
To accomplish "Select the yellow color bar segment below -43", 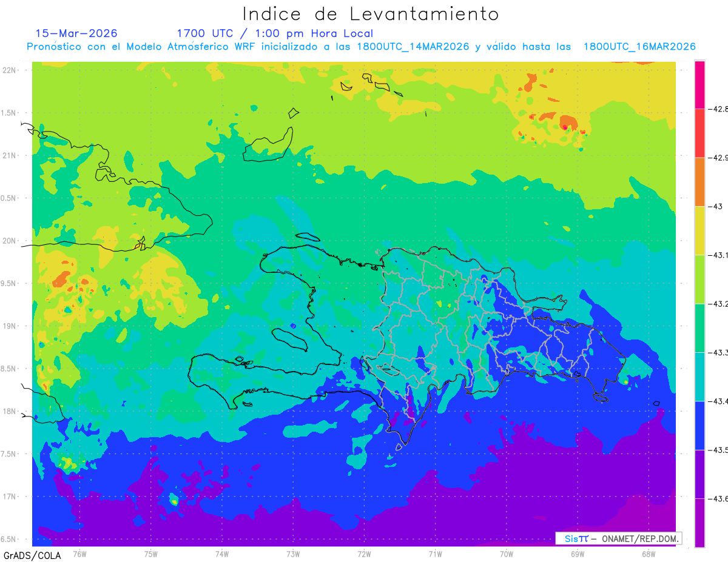I will click(x=699, y=230).
